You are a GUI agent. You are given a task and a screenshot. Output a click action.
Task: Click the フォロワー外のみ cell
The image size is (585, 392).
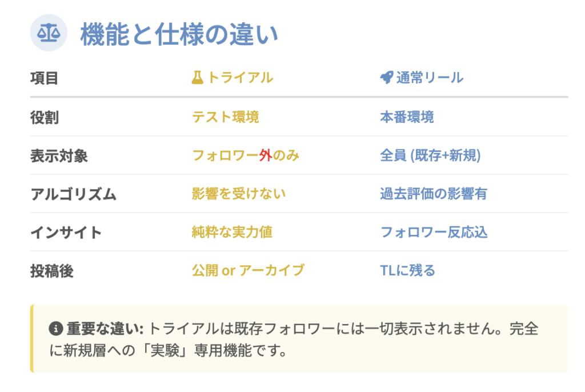[x=246, y=155]
